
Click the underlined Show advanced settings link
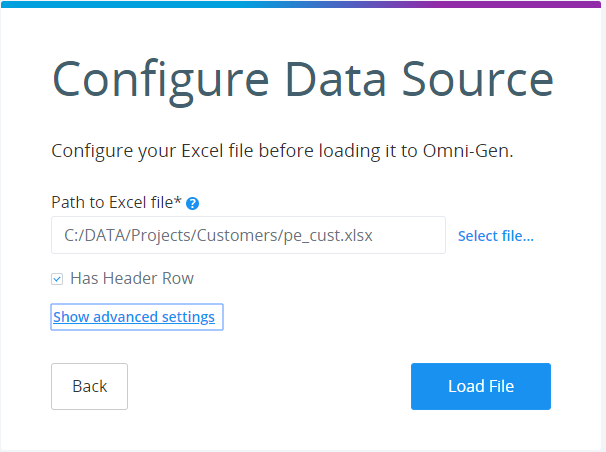pyautogui.click(x=134, y=317)
